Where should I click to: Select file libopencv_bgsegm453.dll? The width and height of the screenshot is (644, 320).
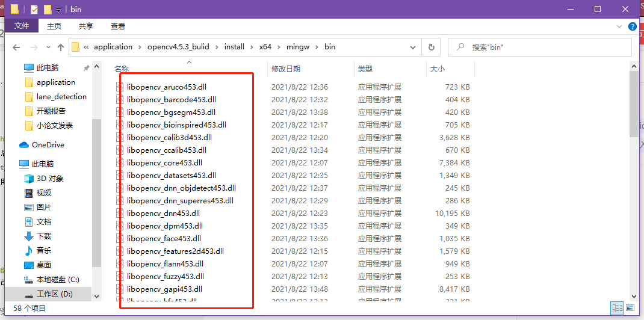tap(171, 112)
